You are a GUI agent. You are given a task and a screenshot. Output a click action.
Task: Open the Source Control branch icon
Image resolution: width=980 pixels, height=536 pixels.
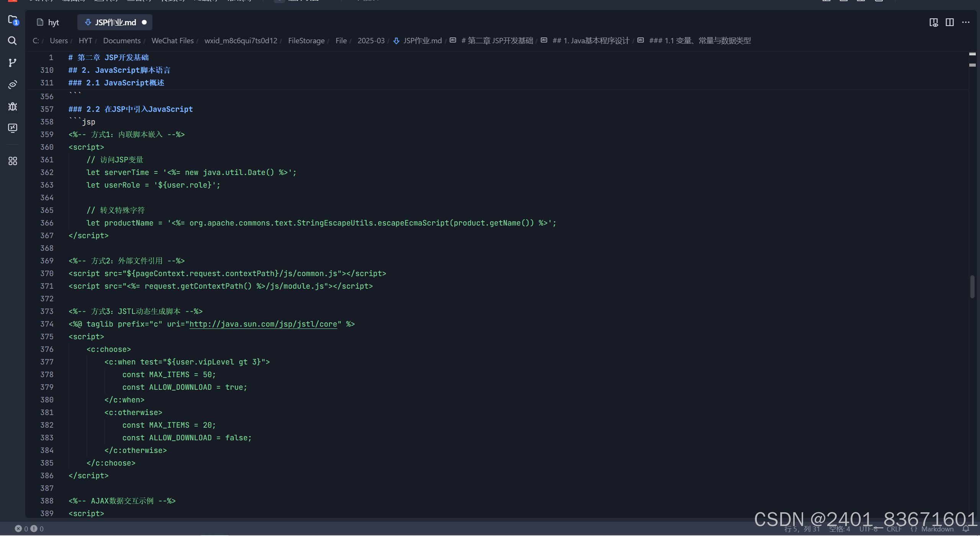point(13,62)
